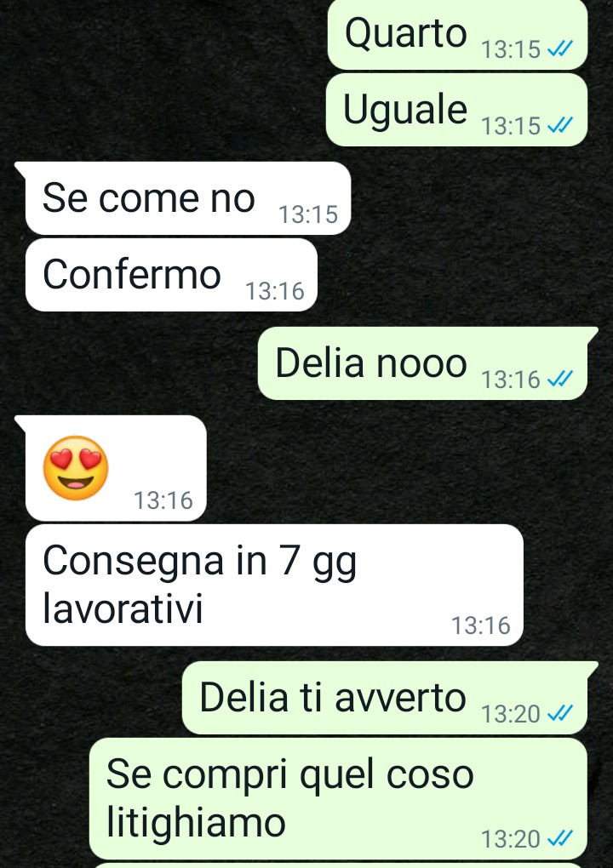Image resolution: width=613 pixels, height=868 pixels.
Task: Select the Se come no message
Action: click(x=187, y=198)
